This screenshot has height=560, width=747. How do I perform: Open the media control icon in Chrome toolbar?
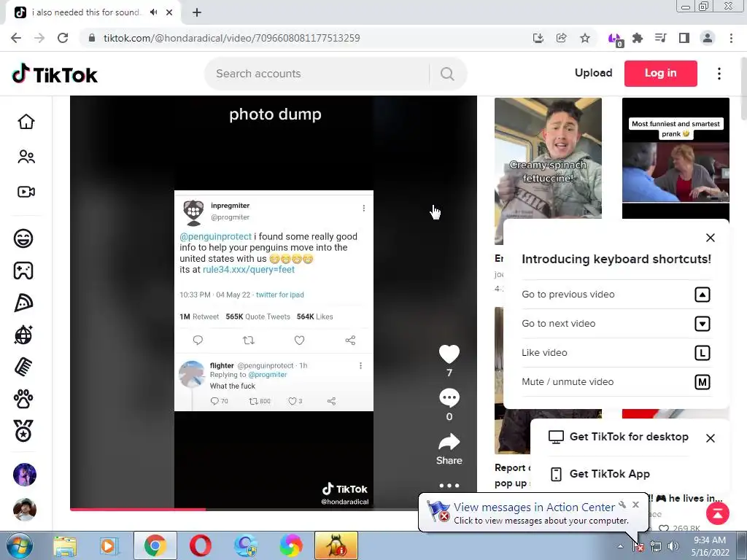point(661,38)
